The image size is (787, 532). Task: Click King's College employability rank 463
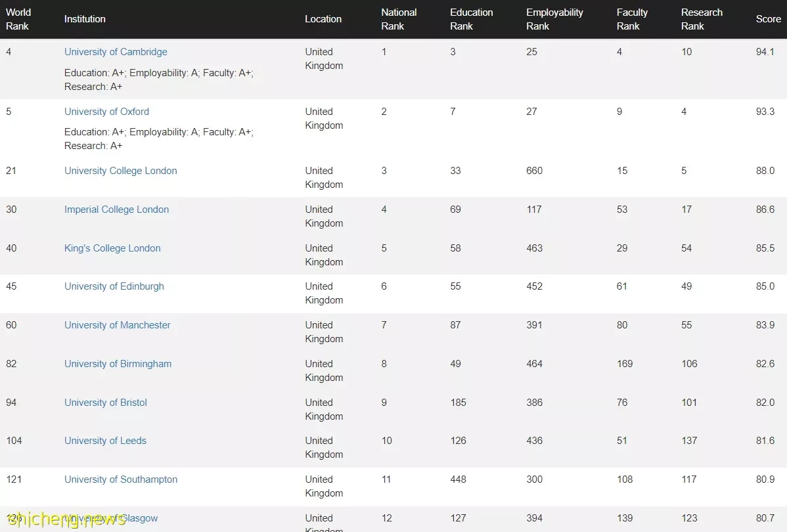click(534, 248)
